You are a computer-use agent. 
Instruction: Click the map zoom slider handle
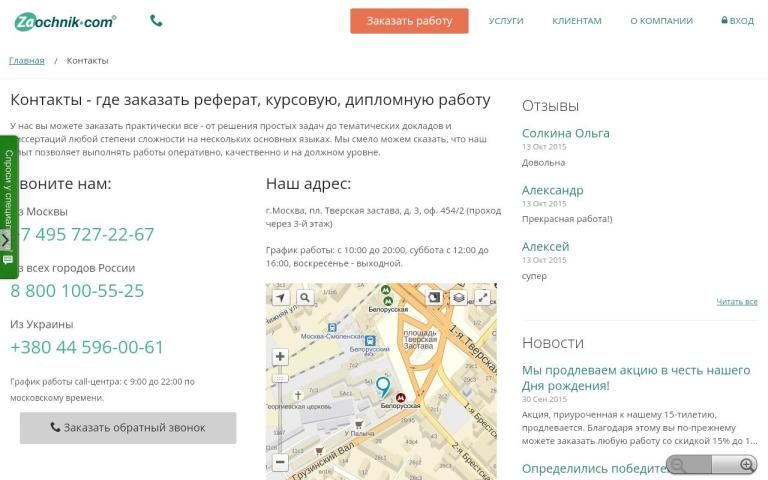[281, 379]
